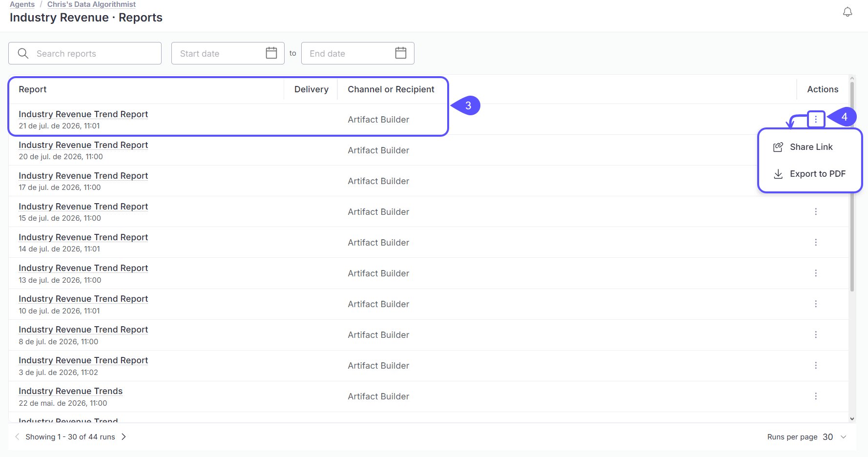Click the Search reports field
Screen dimensions: 868x457
(85, 53)
